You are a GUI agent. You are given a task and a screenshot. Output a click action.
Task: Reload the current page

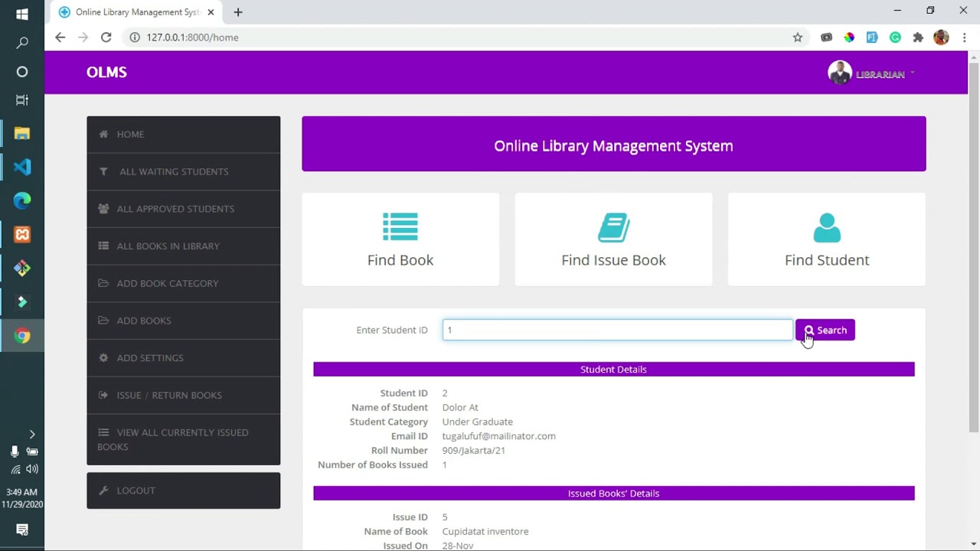click(x=106, y=37)
